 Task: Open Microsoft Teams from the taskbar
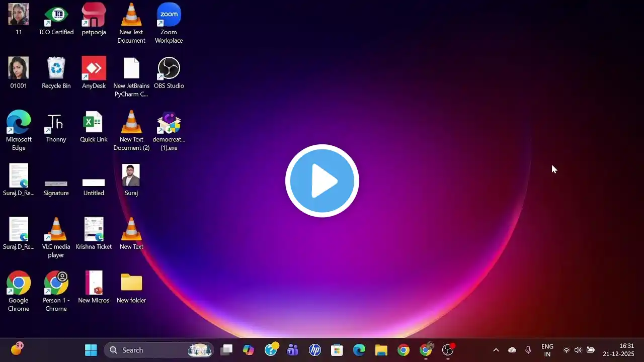(x=292, y=350)
